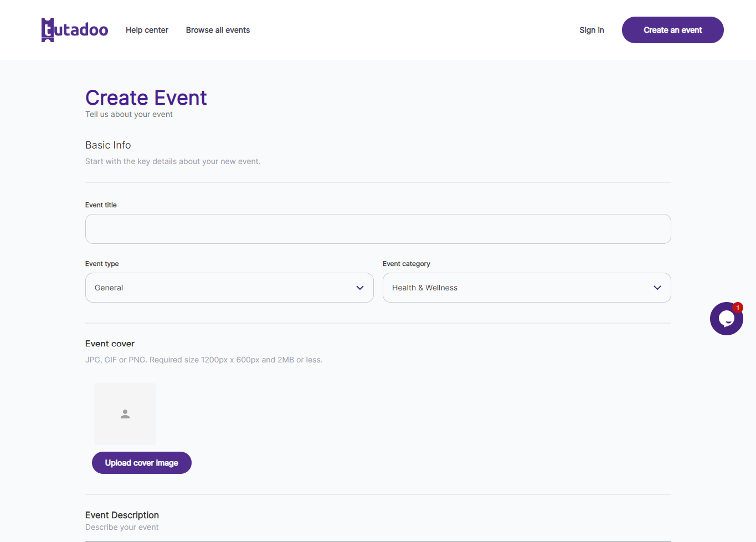
Task: Click the Event title label
Action: click(101, 205)
